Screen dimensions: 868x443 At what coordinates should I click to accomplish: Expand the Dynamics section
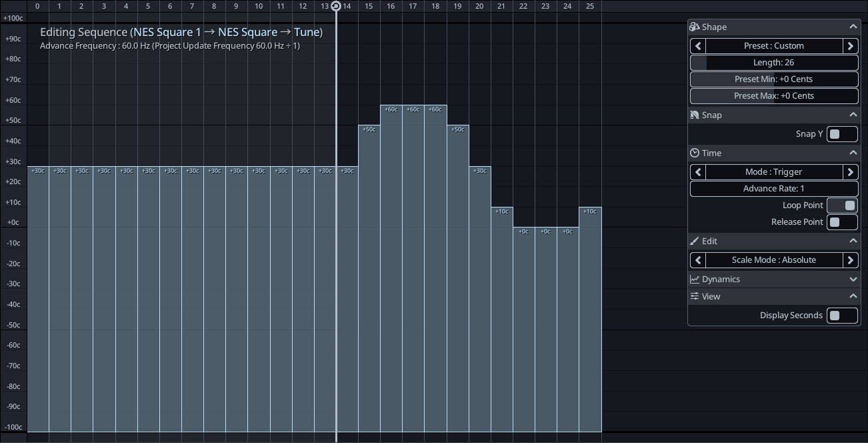pyautogui.click(x=853, y=279)
